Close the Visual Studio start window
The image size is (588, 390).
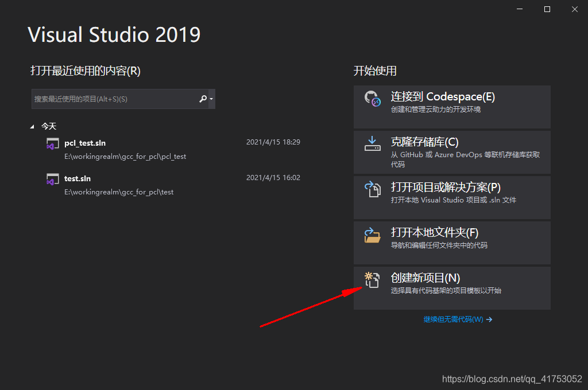coord(574,9)
